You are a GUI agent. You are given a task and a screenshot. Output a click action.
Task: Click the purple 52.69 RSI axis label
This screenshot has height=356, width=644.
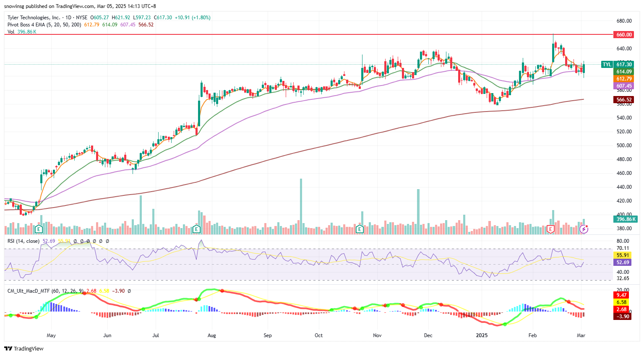tap(623, 262)
